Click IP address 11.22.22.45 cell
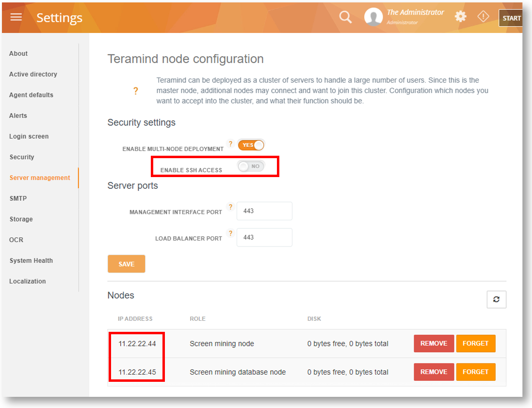Screen dimensions: 532x408 tap(137, 373)
